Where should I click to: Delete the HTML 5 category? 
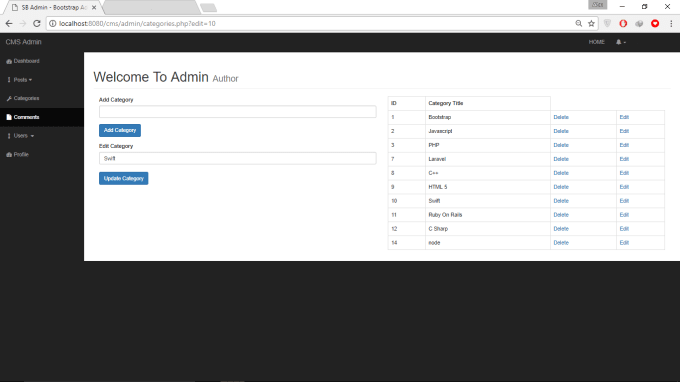coord(561,187)
